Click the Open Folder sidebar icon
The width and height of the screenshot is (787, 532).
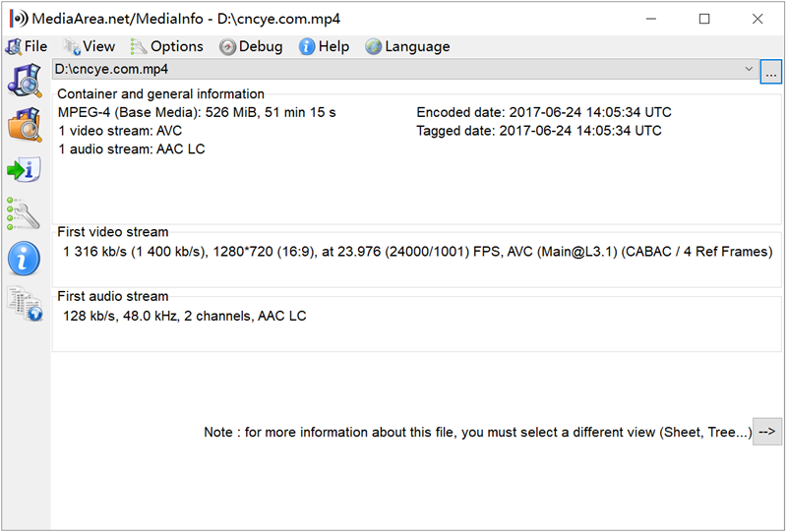tap(24, 125)
